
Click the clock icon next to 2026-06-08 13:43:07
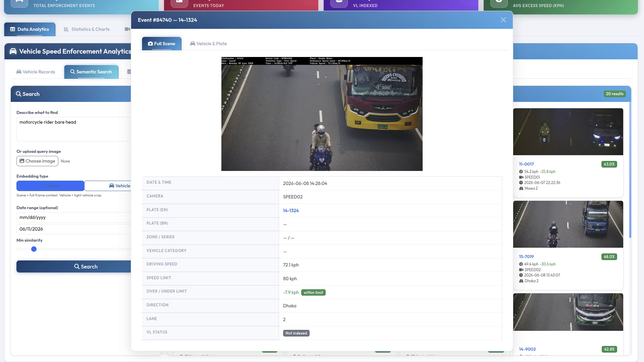[x=521, y=275]
